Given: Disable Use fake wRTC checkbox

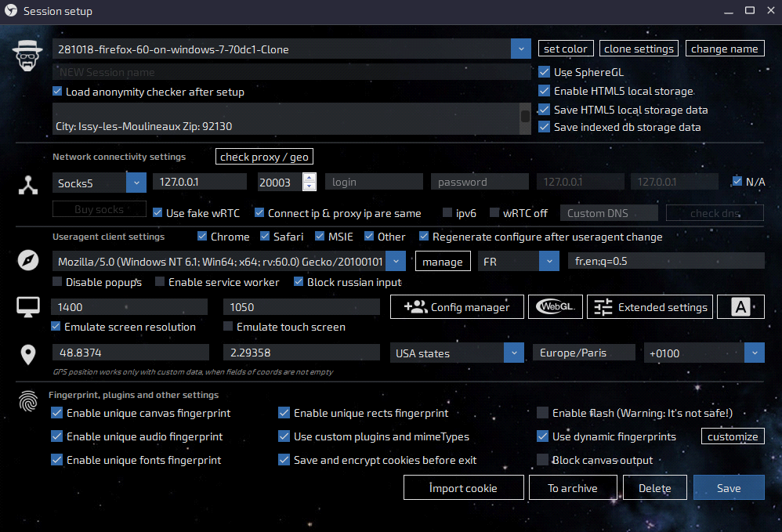Looking at the screenshot, I should tap(157, 213).
